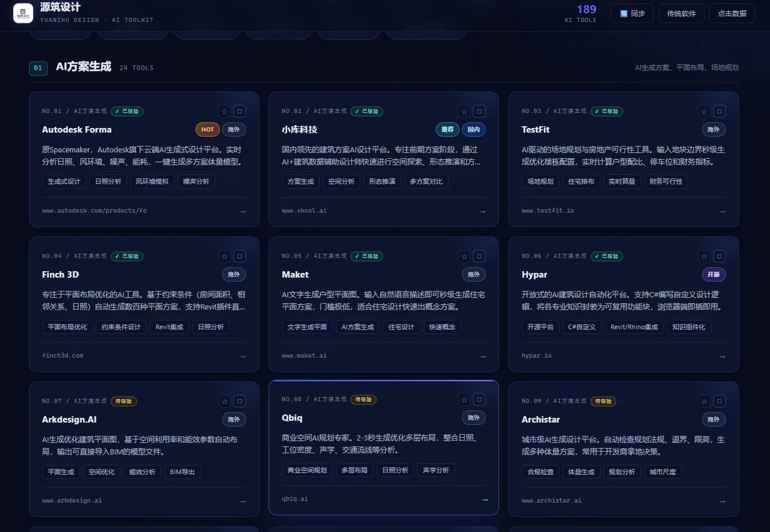This screenshot has height=532, width=770.
Task: Tick the Finch 3D card checkbox
Action: (239, 256)
